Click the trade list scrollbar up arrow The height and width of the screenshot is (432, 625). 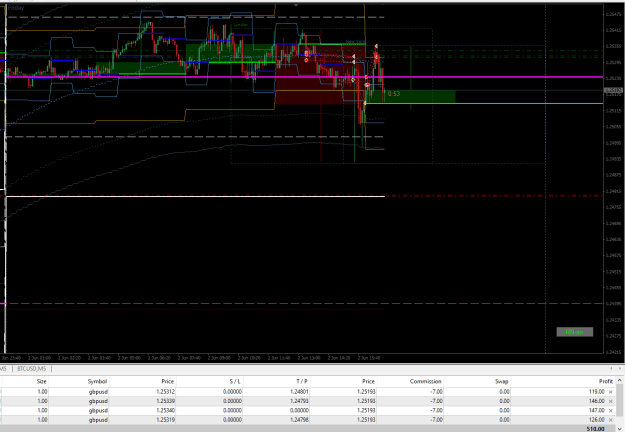[620, 381]
